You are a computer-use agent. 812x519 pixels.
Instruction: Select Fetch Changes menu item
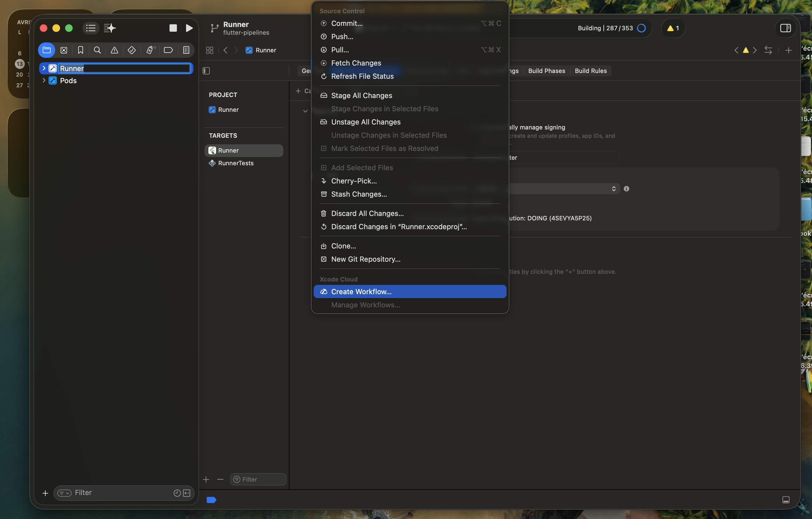(x=410, y=63)
